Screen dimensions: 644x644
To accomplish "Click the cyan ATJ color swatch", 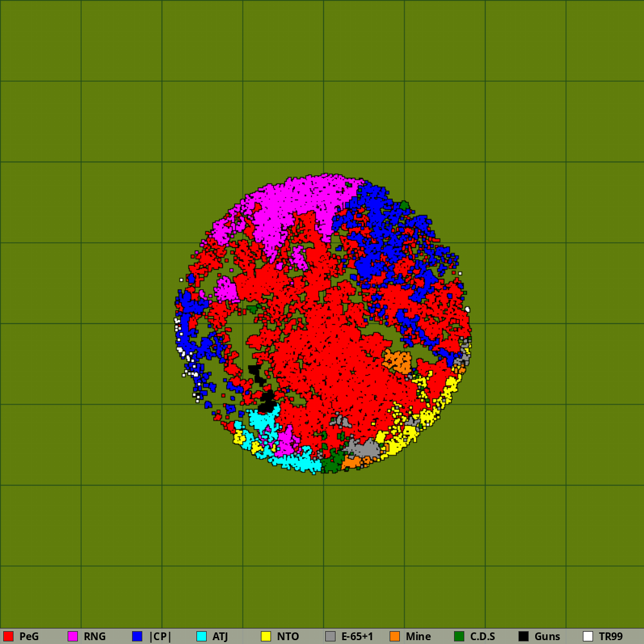I will click(x=202, y=636).
